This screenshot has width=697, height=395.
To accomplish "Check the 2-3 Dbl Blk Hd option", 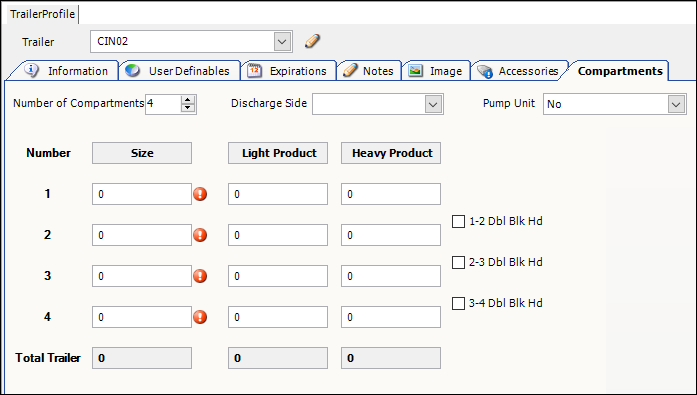I will point(458,262).
